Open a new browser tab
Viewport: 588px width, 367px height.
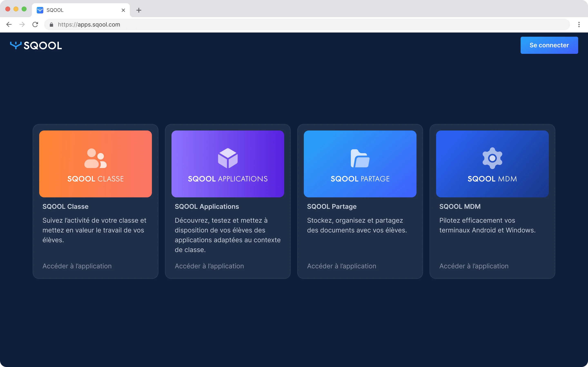[x=138, y=10]
